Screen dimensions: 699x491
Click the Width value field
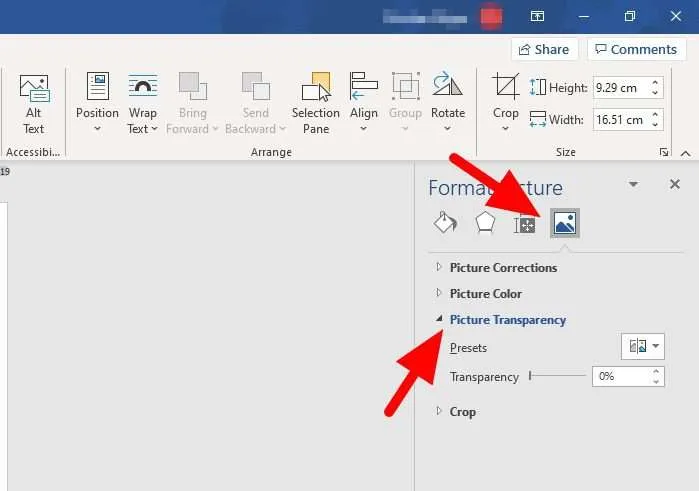[621, 120]
